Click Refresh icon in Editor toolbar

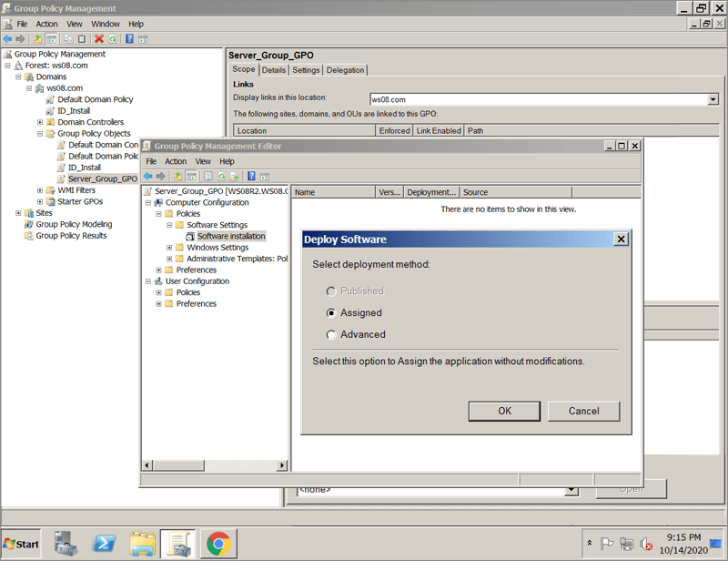click(x=221, y=176)
